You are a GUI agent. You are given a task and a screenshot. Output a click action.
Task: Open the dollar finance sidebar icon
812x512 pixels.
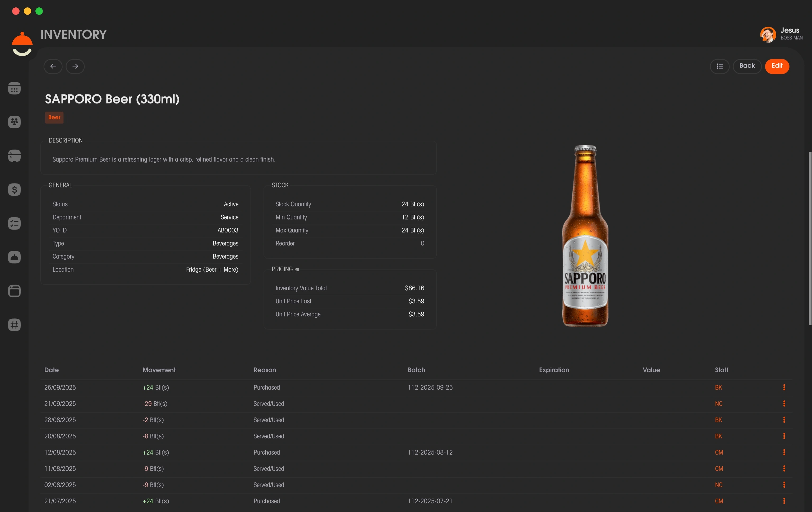[14, 190]
